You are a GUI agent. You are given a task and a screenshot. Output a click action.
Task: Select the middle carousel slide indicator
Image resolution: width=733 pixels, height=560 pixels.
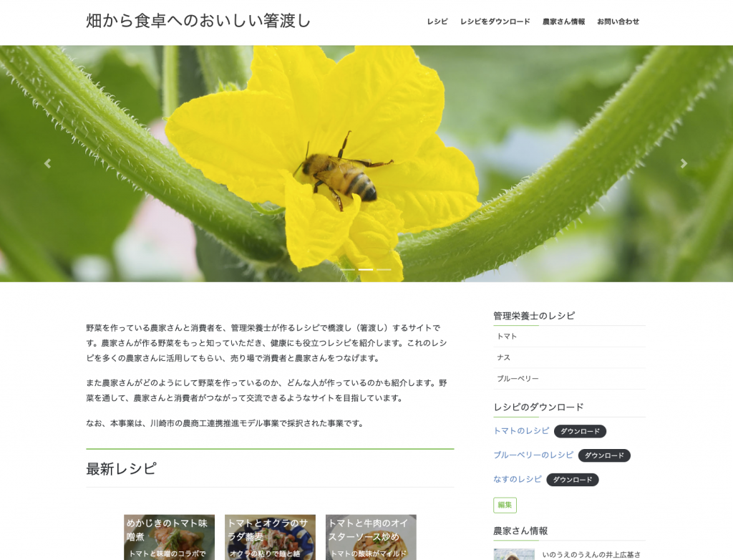point(366,269)
